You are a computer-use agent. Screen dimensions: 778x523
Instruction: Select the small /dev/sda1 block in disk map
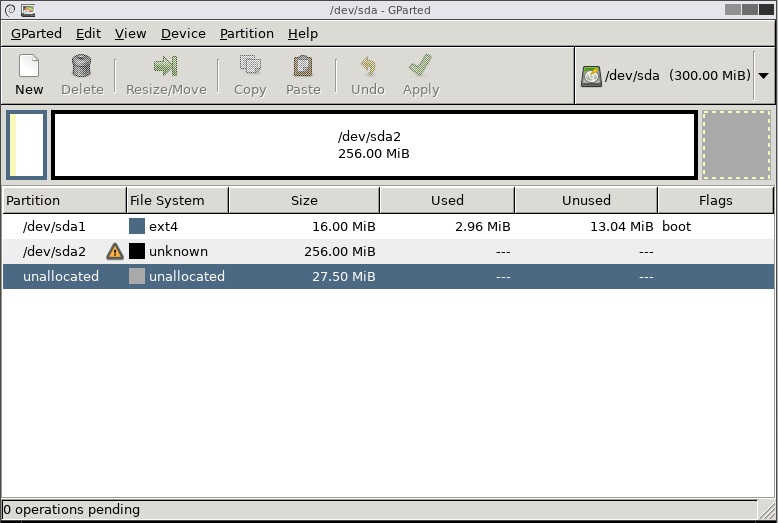(27, 145)
